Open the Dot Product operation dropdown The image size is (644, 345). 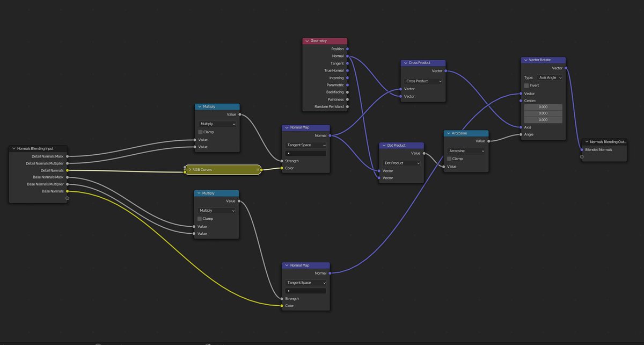pos(401,163)
